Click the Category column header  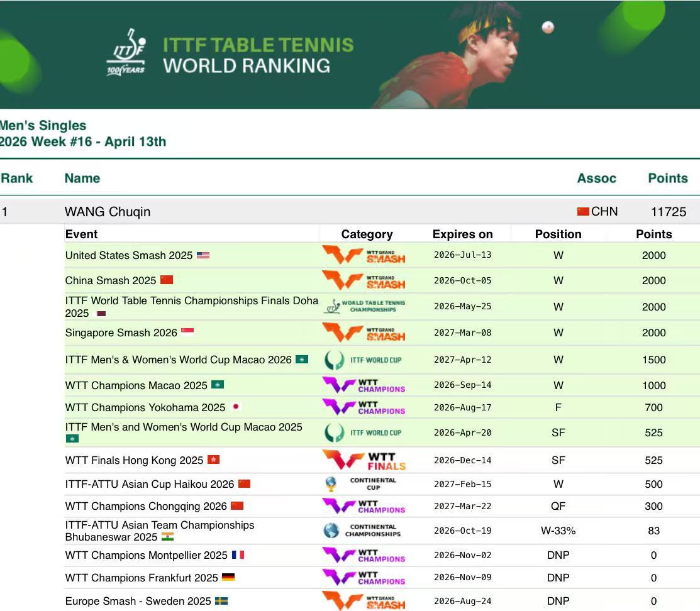point(367,234)
